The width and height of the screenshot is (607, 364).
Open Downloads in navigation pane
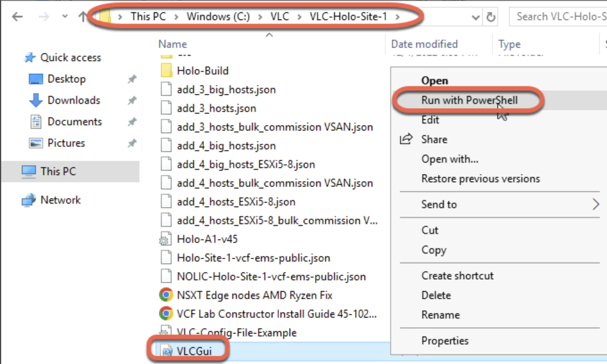coord(74,100)
